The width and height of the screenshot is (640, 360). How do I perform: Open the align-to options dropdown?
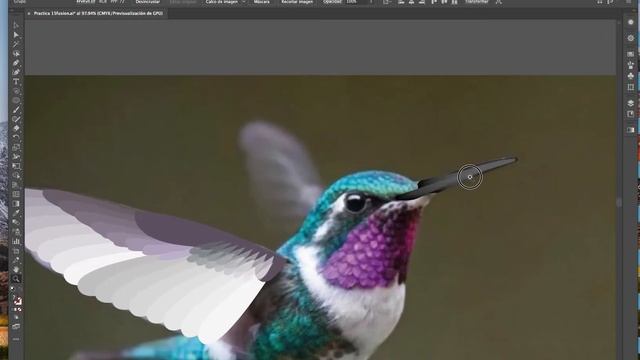click(x=387, y=2)
